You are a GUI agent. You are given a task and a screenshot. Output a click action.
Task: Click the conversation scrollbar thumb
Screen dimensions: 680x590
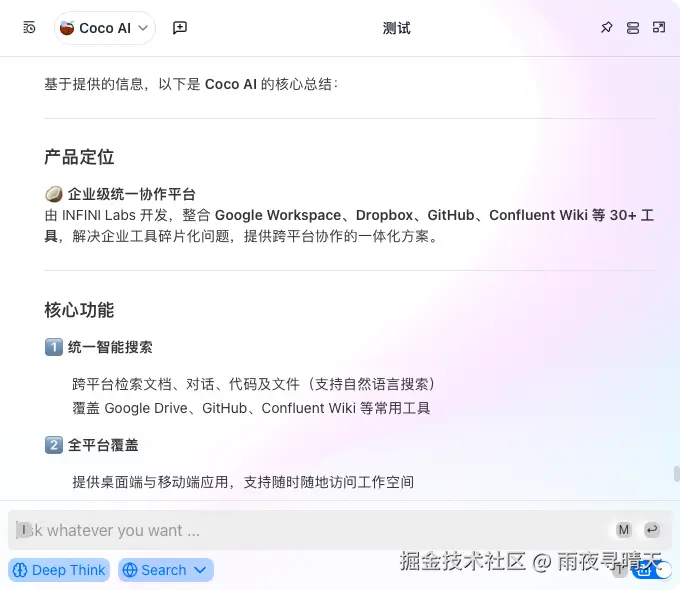tap(677, 474)
